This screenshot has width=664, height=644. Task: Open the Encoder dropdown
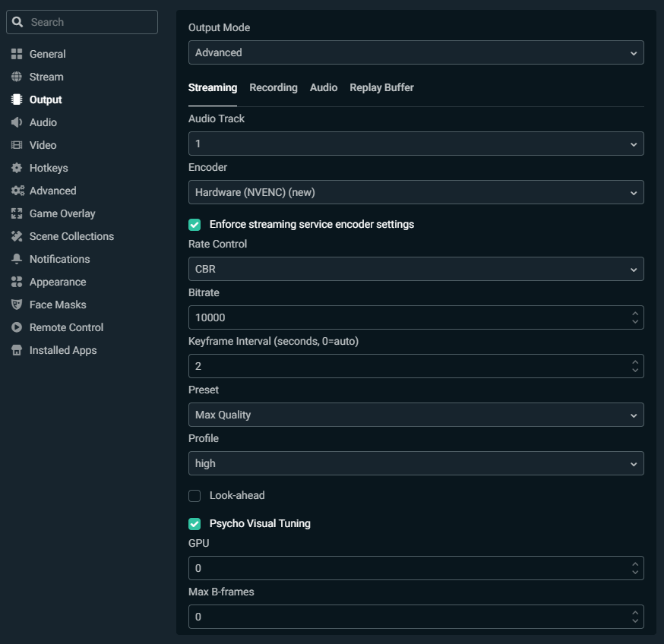416,192
